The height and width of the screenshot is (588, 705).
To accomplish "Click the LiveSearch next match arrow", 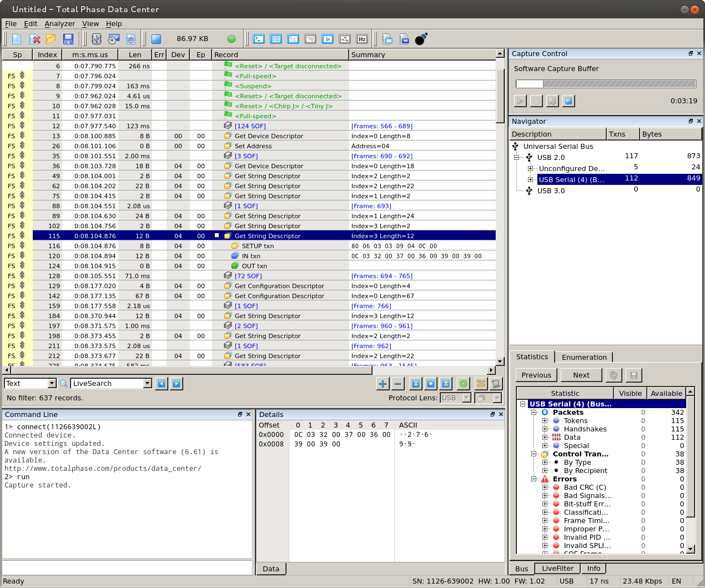I will [x=177, y=384].
